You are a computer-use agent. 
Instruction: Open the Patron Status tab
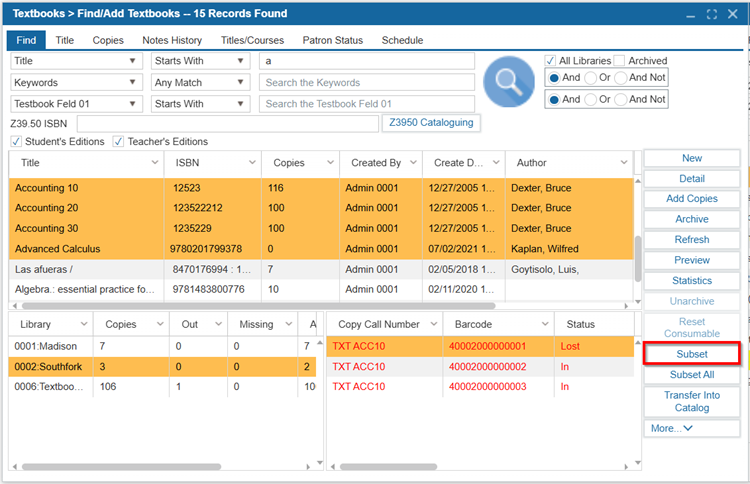point(332,40)
